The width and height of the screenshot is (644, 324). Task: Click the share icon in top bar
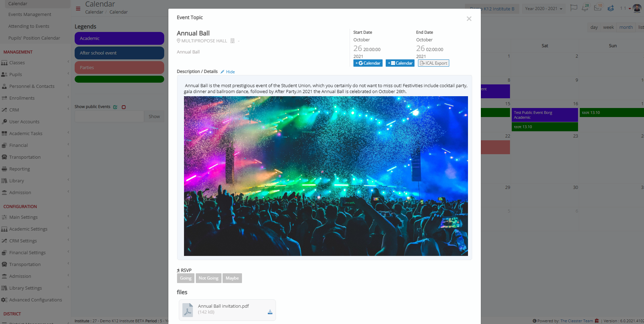[x=611, y=8]
